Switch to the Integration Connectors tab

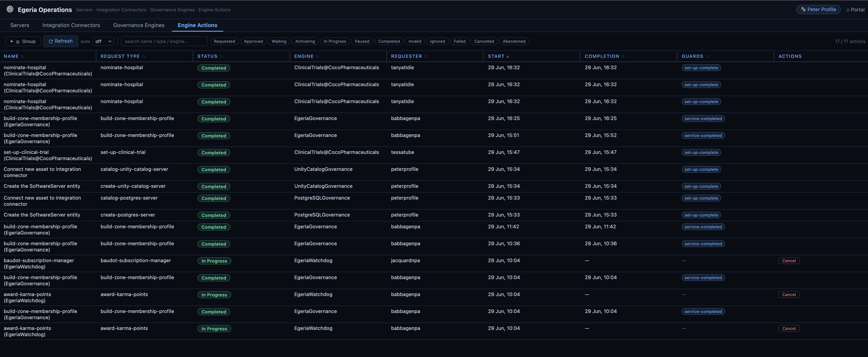71,25
